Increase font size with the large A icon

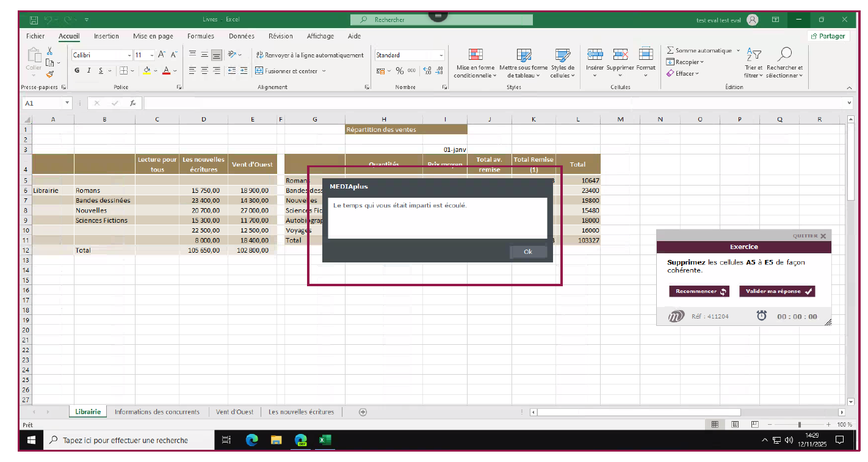point(162,55)
